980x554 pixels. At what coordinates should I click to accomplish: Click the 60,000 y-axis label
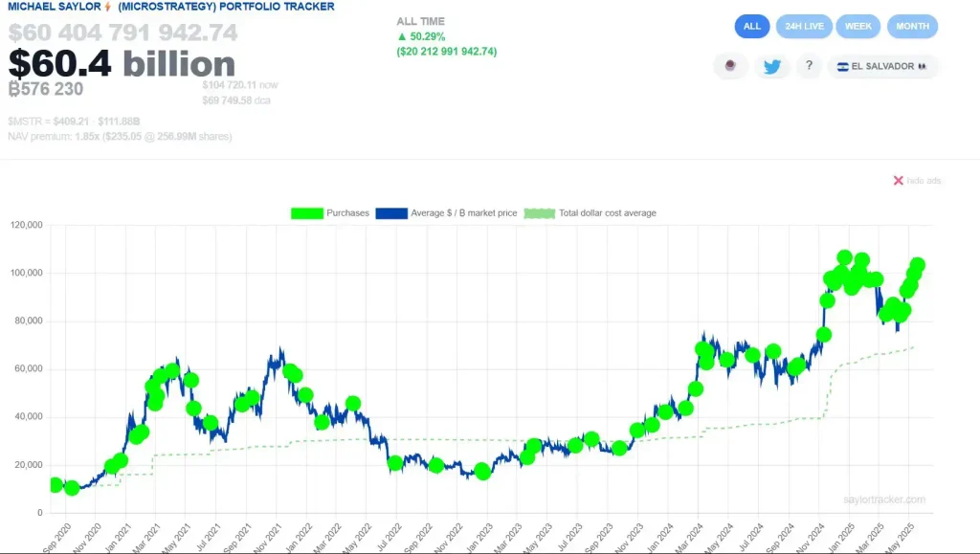(x=28, y=369)
